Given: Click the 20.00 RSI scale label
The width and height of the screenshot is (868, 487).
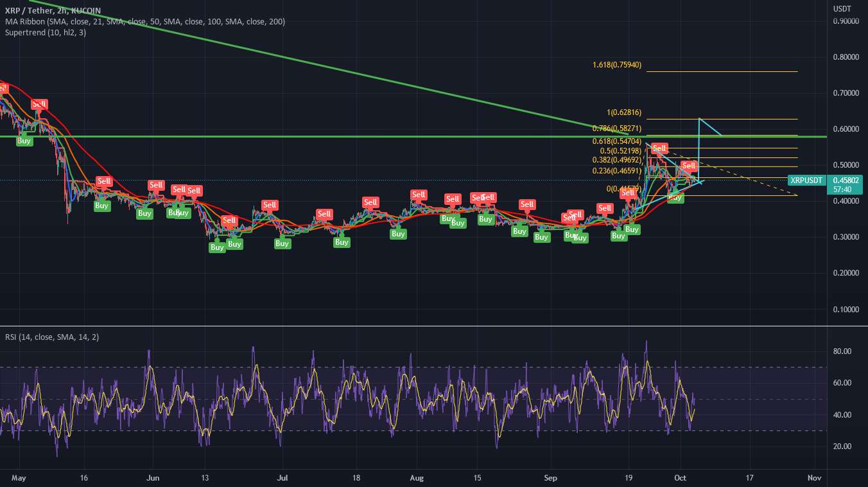Looking at the screenshot, I should pos(842,447).
